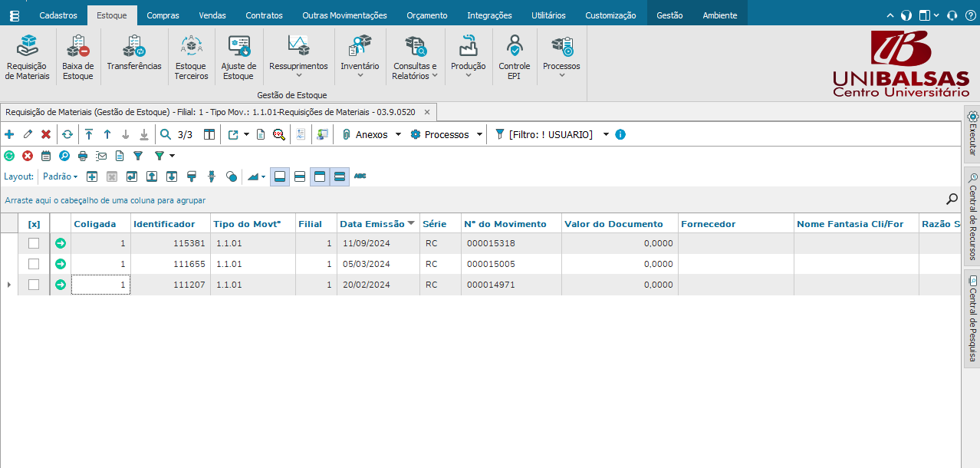
Task: Open the Layout Padrão dropdown
Action: (x=60, y=176)
